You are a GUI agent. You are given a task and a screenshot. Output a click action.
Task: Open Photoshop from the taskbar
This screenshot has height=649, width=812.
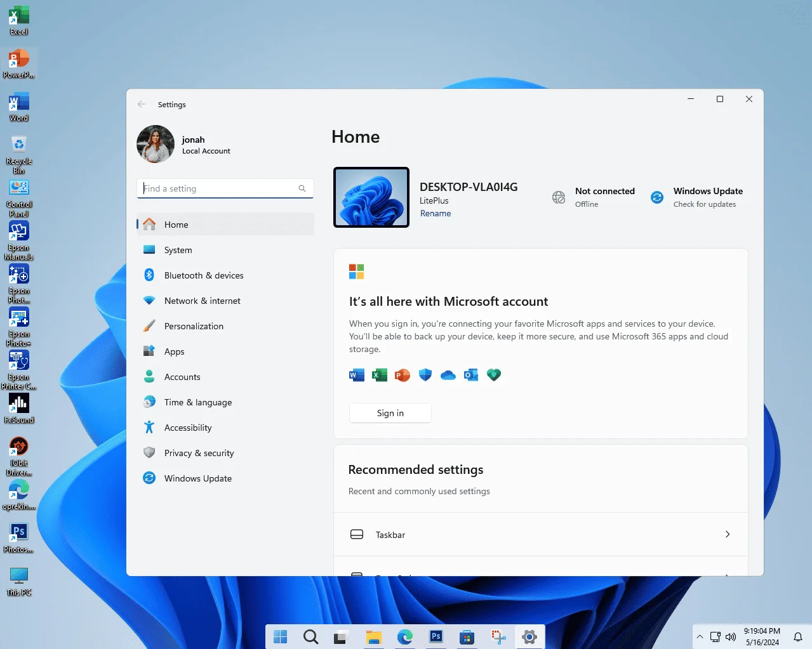[x=436, y=636]
